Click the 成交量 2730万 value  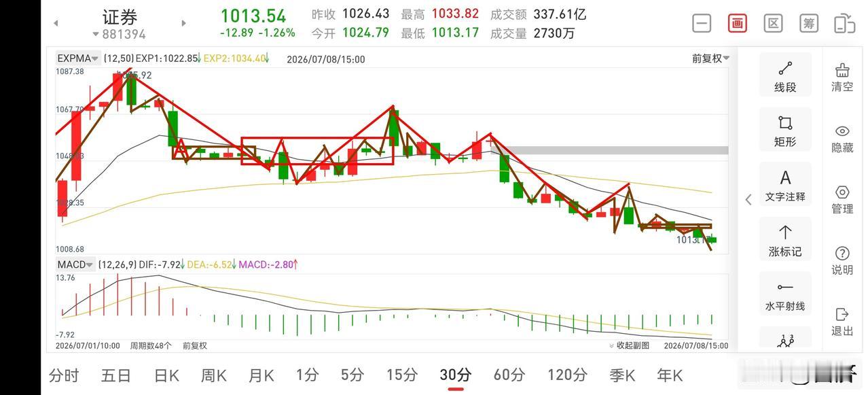coord(555,33)
